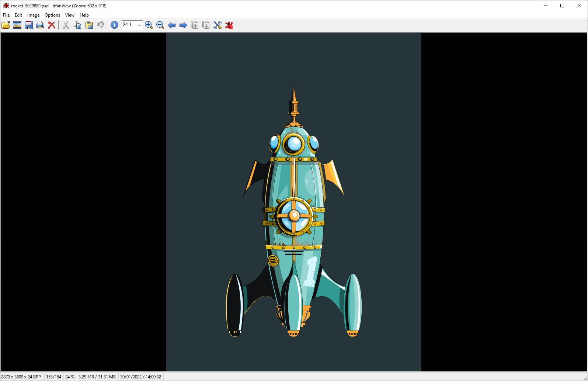588x381 pixels.
Task: Go to next image with right arrow
Action: (x=183, y=25)
